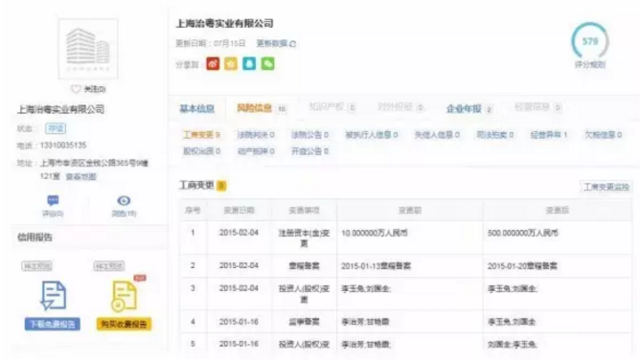
Task: Select the 司法拍卖 0 sub-tab
Action: point(495,135)
